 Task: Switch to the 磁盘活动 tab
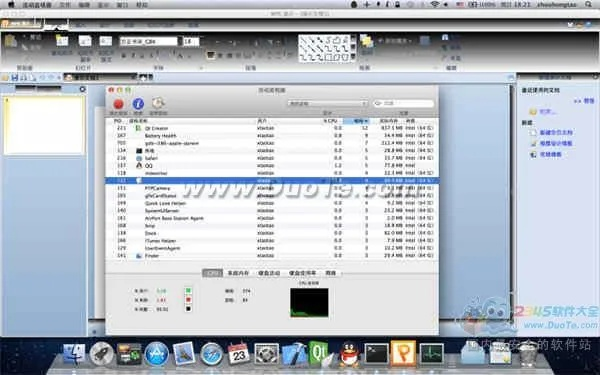[269, 273]
